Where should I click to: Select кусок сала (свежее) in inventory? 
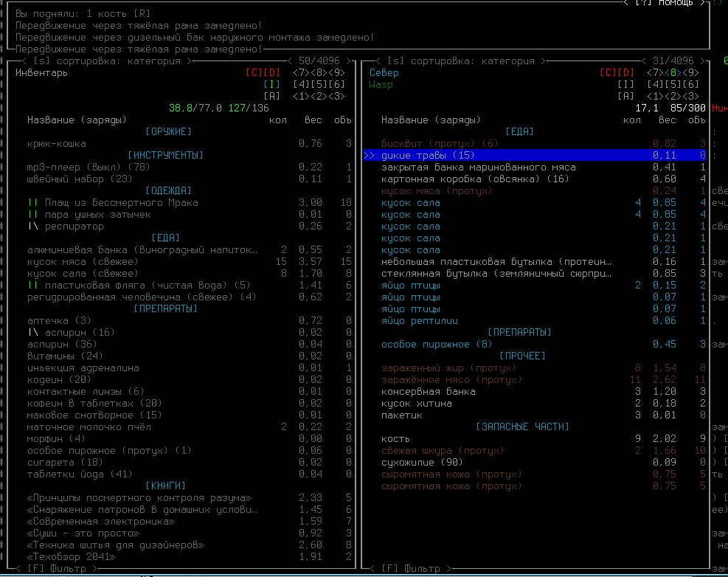pyautogui.click(x=190, y=274)
